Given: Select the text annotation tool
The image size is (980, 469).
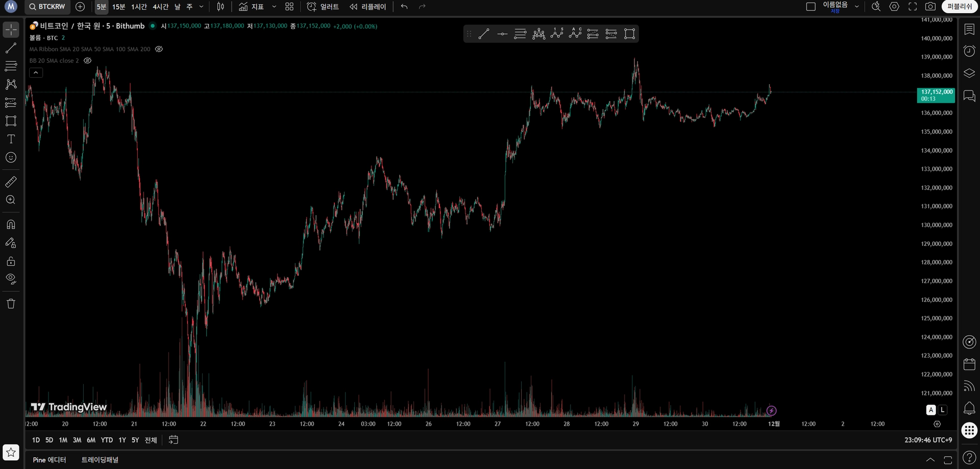Looking at the screenshot, I should (x=11, y=139).
